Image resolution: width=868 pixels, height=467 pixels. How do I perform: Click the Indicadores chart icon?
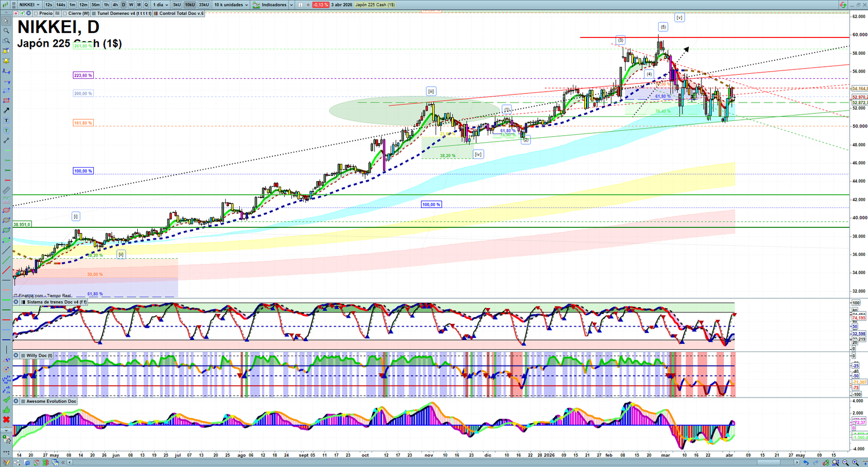tap(256, 5)
